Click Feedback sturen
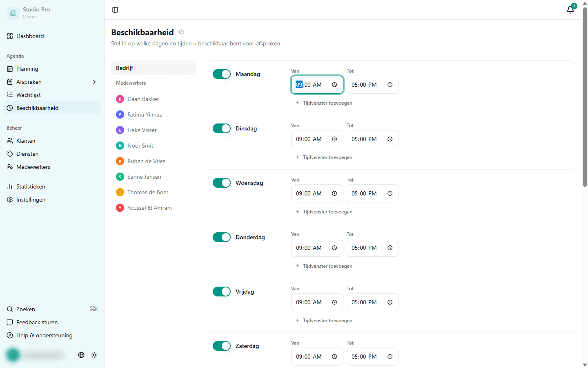Screen dimensions: 588x368 52,322
